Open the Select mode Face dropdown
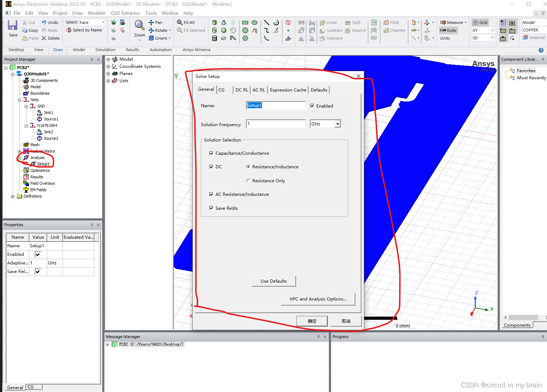 pyautogui.click(x=103, y=23)
